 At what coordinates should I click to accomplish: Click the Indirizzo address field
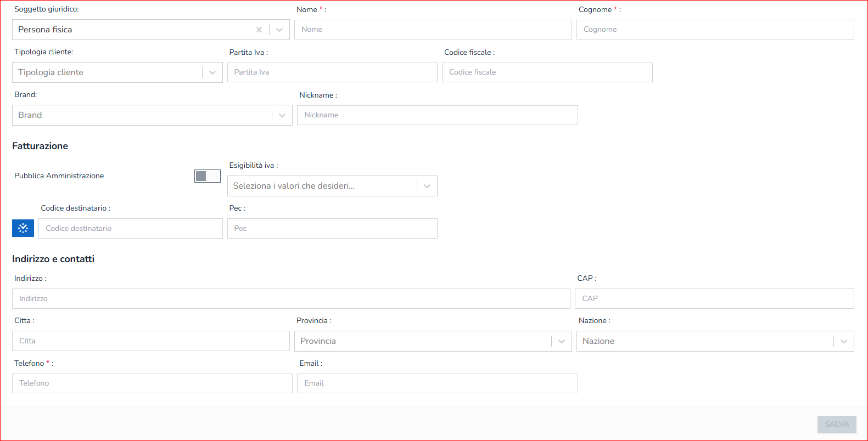pyautogui.click(x=291, y=299)
